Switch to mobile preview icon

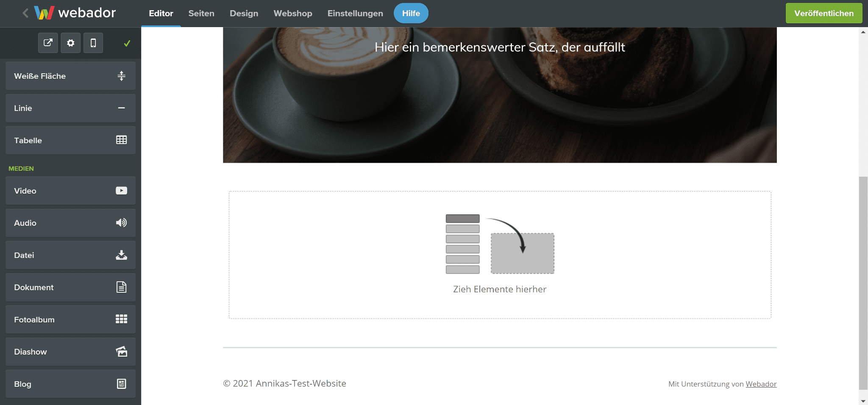pyautogui.click(x=93, y=43)
